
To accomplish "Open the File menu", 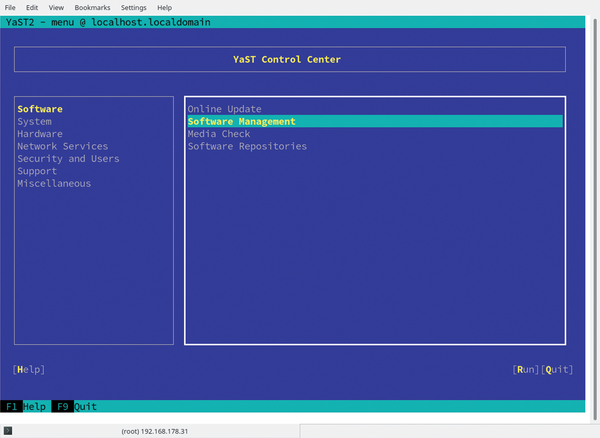I will (x=10, y=8).
